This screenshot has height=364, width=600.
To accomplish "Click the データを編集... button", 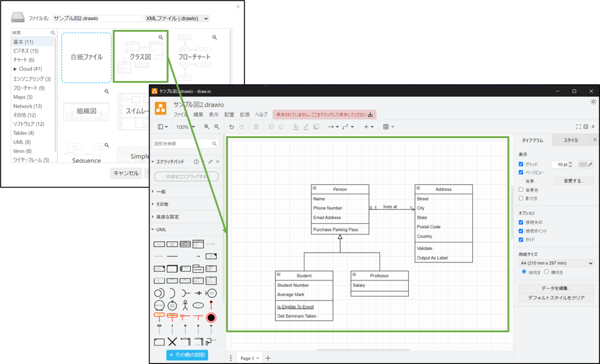I will 556,288.
